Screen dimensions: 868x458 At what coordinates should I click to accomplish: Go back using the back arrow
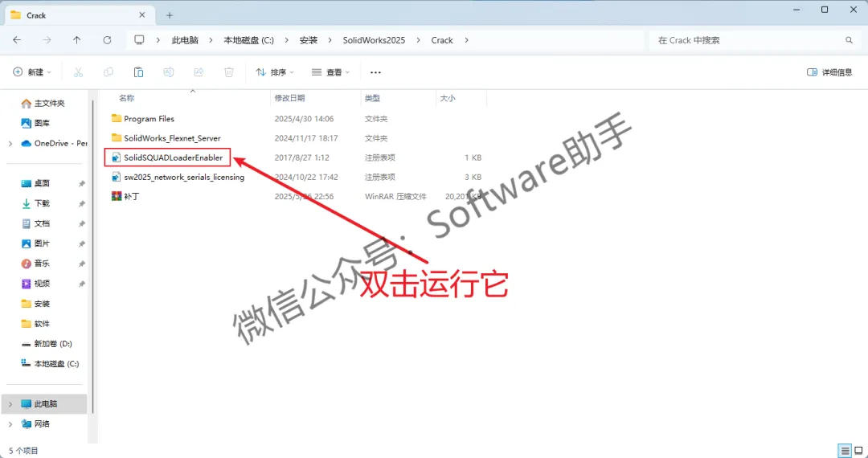(x=17, y=40)
